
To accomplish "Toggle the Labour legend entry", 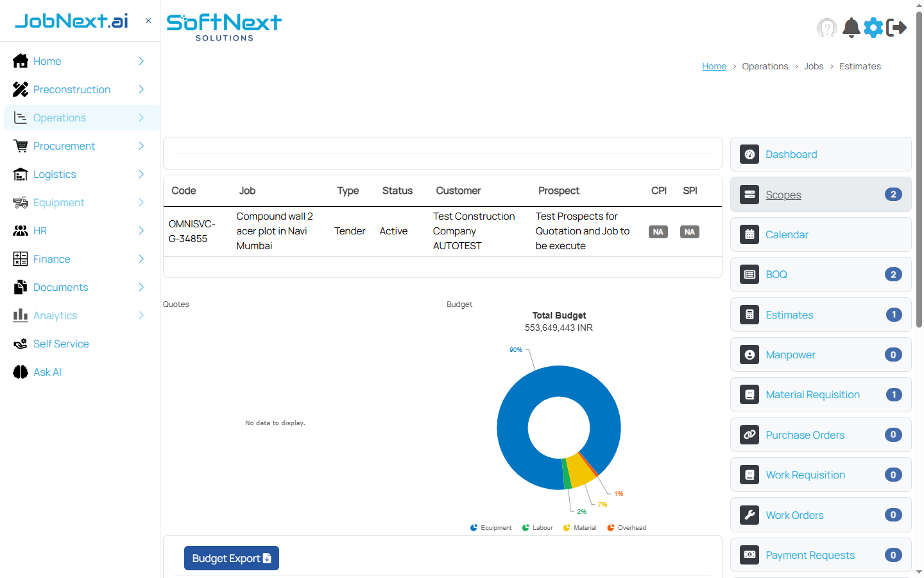I will click(x=537, y=527).
